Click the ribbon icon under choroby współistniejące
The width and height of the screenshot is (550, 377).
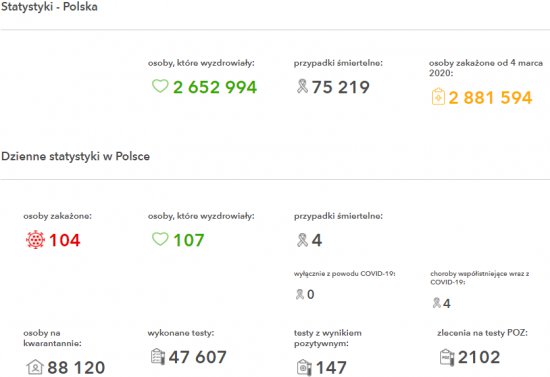[x=436, y=303]
